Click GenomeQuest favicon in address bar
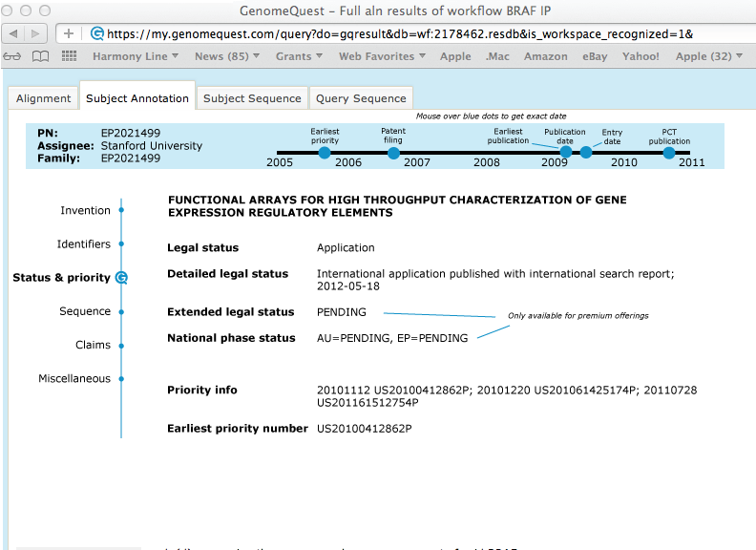This screenshot has height=550, width=756. click(97, 33)
